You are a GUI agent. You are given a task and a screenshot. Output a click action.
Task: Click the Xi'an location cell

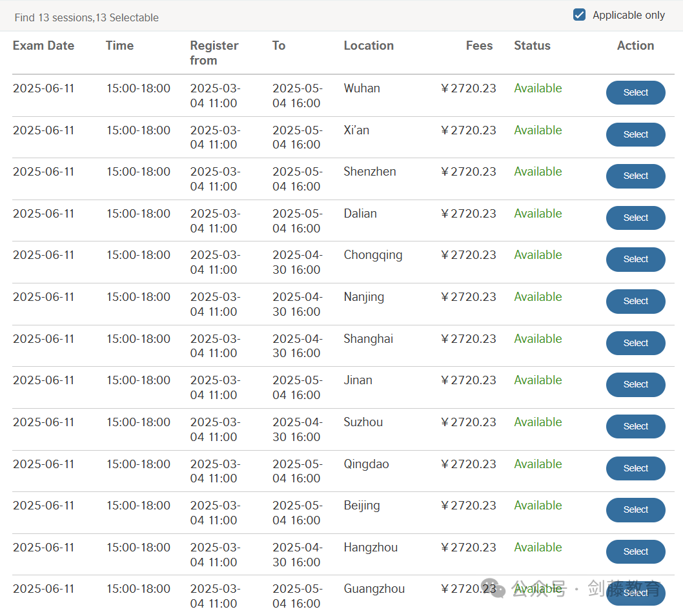pyautogui.click(x=356, y=130)
